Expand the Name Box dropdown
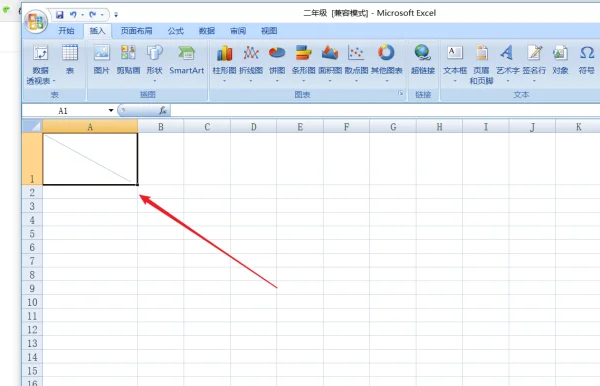Viewport: 600px width, 386px height. pyautogui.click(x=111, y=111)
